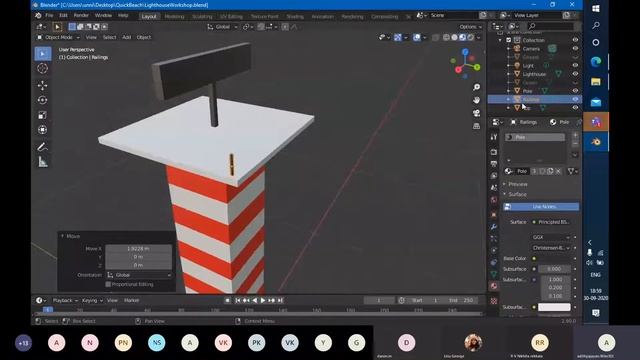Open the Modifier wrench properties tab

click(x=494, y=227)
